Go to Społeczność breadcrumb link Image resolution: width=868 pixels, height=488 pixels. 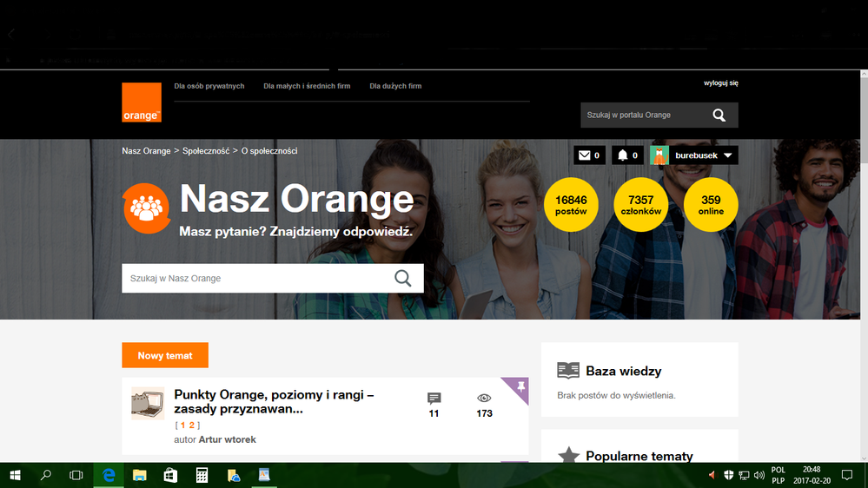[206, 151]
